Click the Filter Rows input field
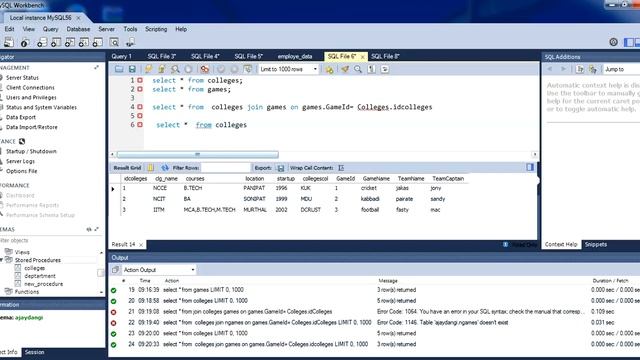 [226, 168]
